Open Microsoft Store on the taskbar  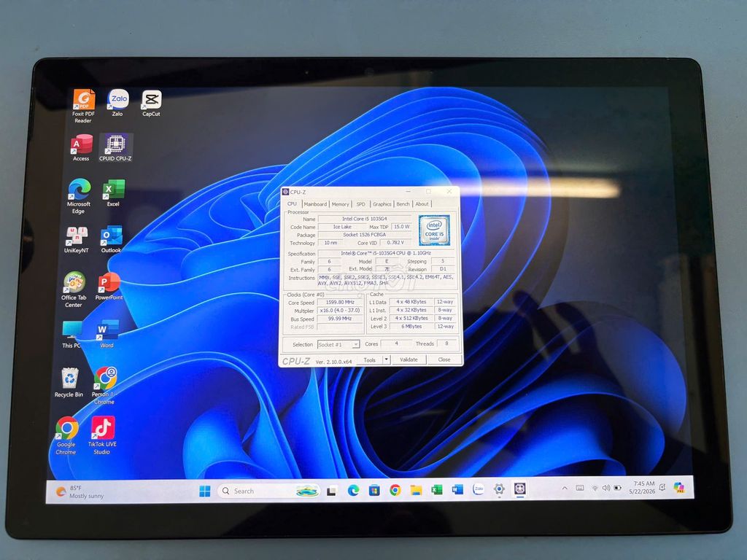point(374,490)
